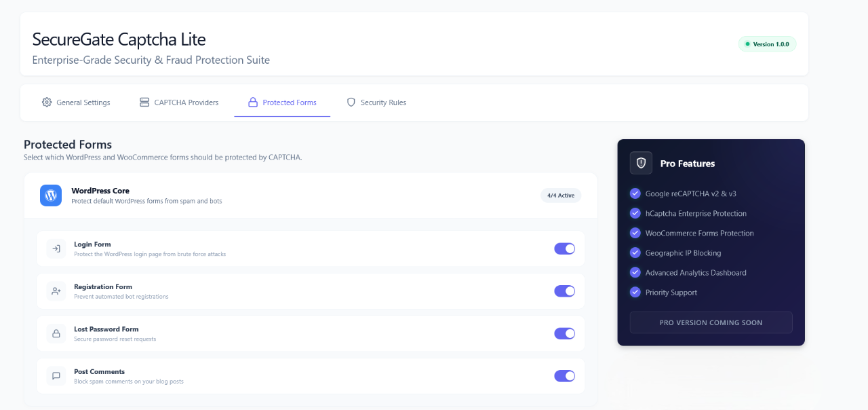Click the WordPress Core logo icon
Screen dimensions: 868x410
click(50, 195)
